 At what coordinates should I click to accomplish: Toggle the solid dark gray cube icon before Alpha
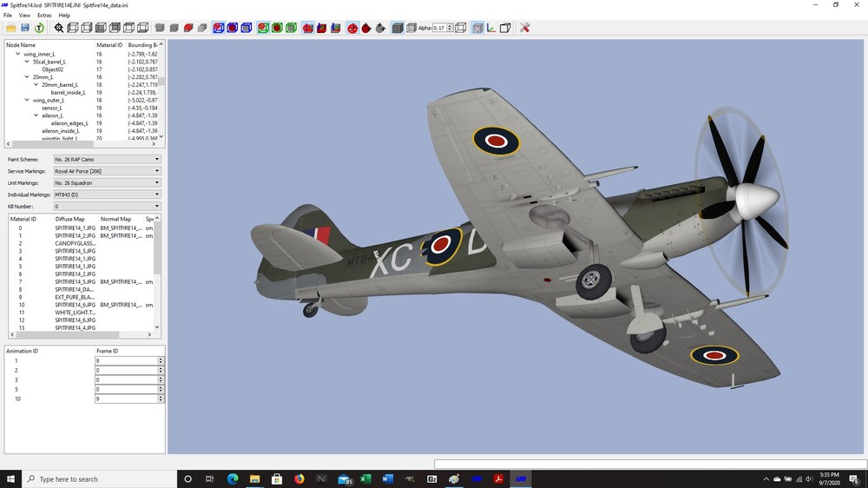point(398,28)
